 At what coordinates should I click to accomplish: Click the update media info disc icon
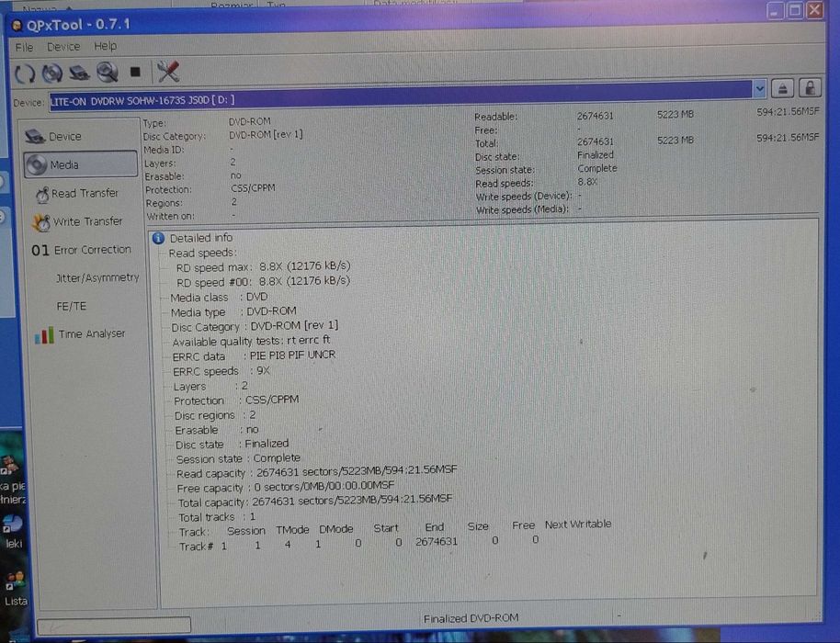(x=52, y=73)
